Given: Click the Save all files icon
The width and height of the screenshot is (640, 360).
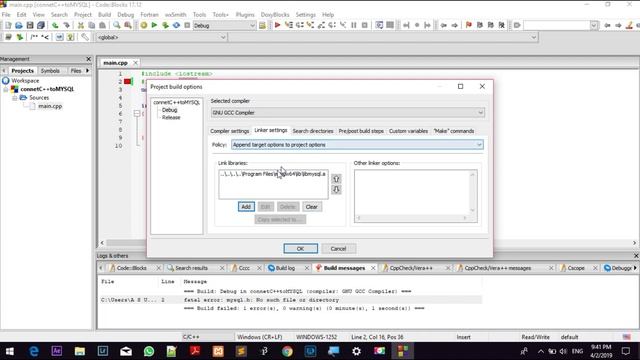Looking at the screenshot, I should coord(41,25).
